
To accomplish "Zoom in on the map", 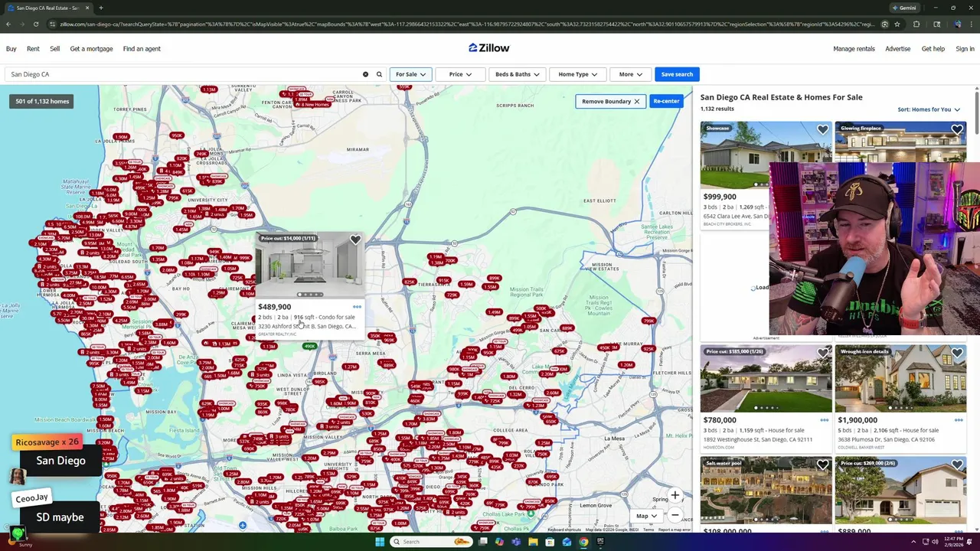I will pyautogui.click(x=675, y=496).
